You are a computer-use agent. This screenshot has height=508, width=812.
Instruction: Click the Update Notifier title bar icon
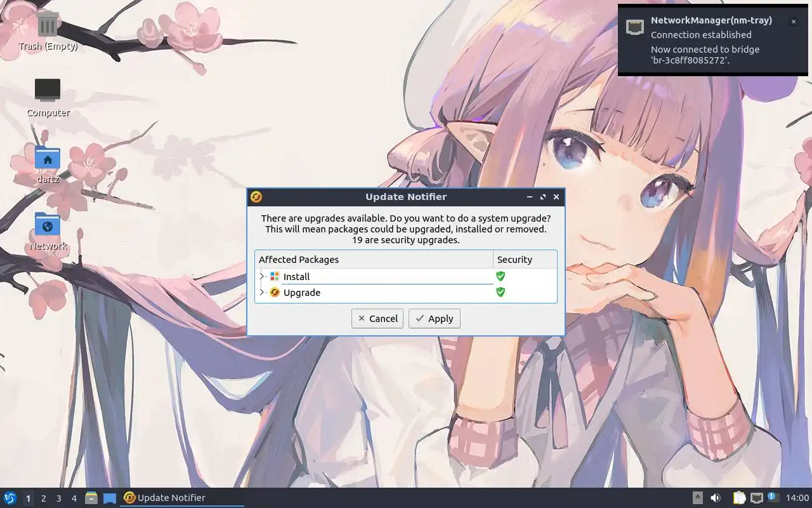[x=256, y=197]
